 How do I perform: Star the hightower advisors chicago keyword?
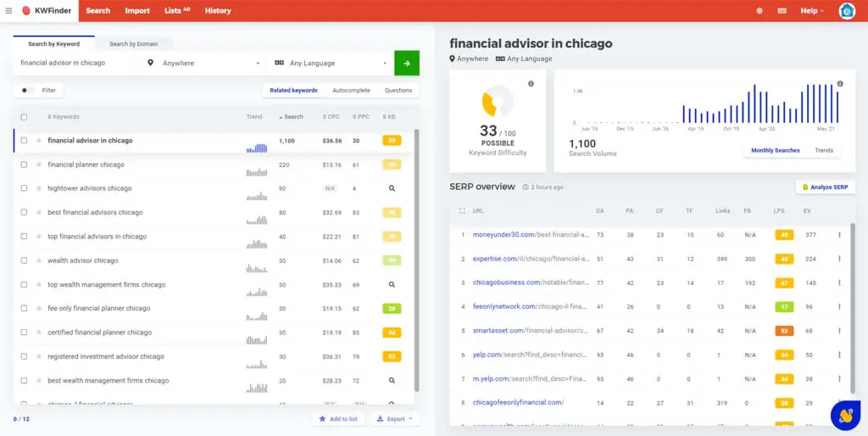pyautogui.click(x=39, y=188)
